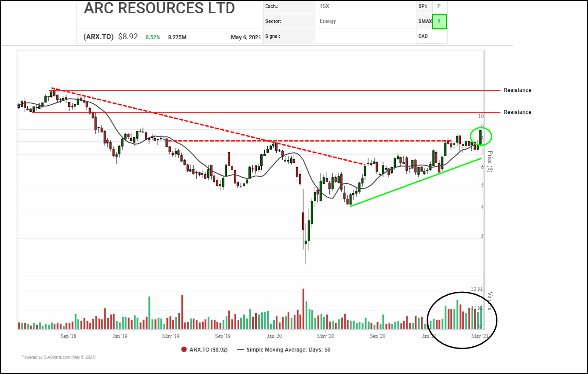Click the (ARX.TO) ticker symbol
588x374 pixels.
pos(99,37)
